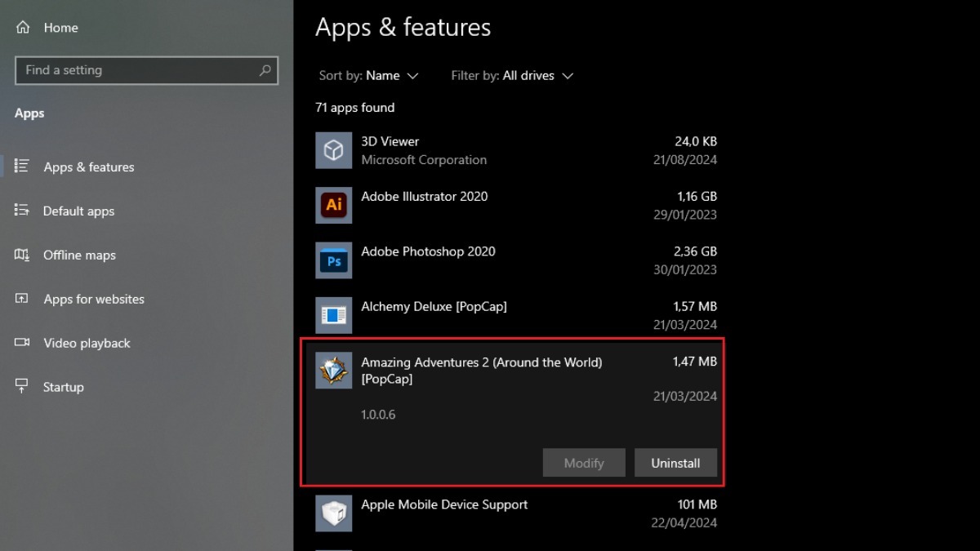Click the Amazing Adventures 2 app icon
This screenshot has width=980, height=551.
coord(333,371)
